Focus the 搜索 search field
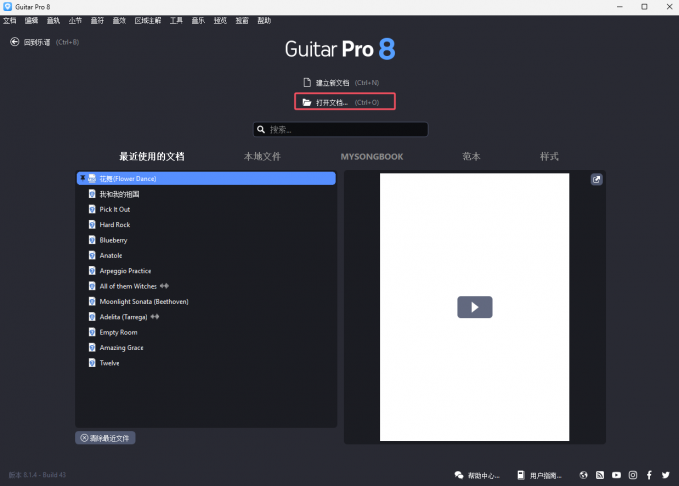Screen dimensions: 679x486 click(341, 129)
